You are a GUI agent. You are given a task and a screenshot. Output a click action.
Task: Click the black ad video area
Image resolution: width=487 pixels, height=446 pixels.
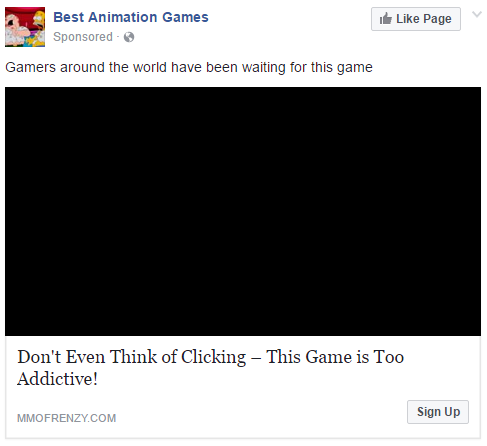243,211
